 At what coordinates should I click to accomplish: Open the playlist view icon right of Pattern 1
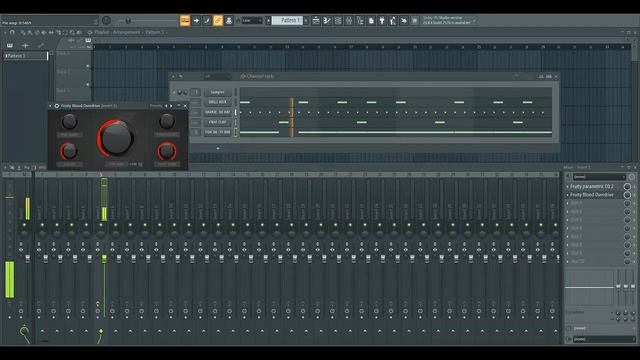click(x=316, y=20)
